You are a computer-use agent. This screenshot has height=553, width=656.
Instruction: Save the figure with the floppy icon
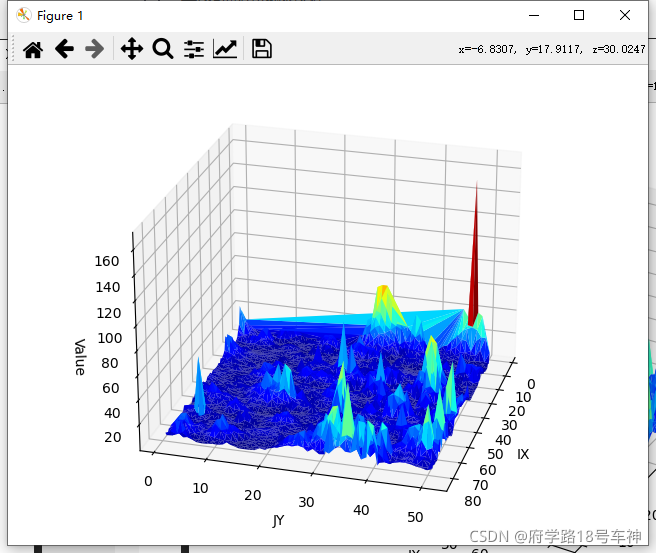tap(261, 49)
